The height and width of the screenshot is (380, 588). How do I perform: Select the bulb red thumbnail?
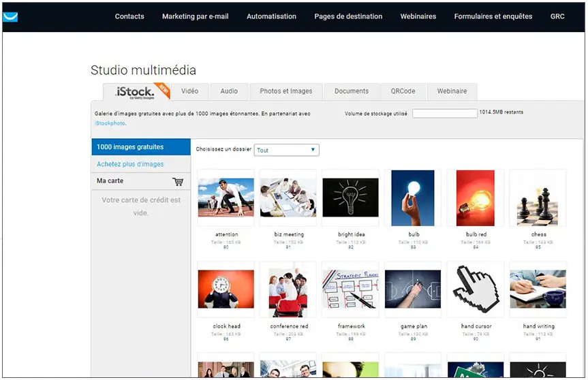[475, 198]
